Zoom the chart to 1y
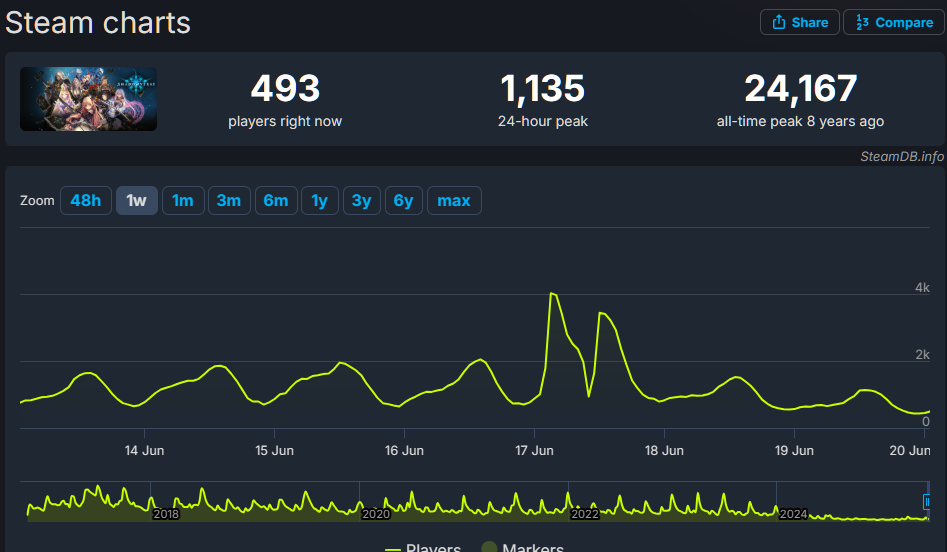 pyautogui.click(x=319, y=201)
